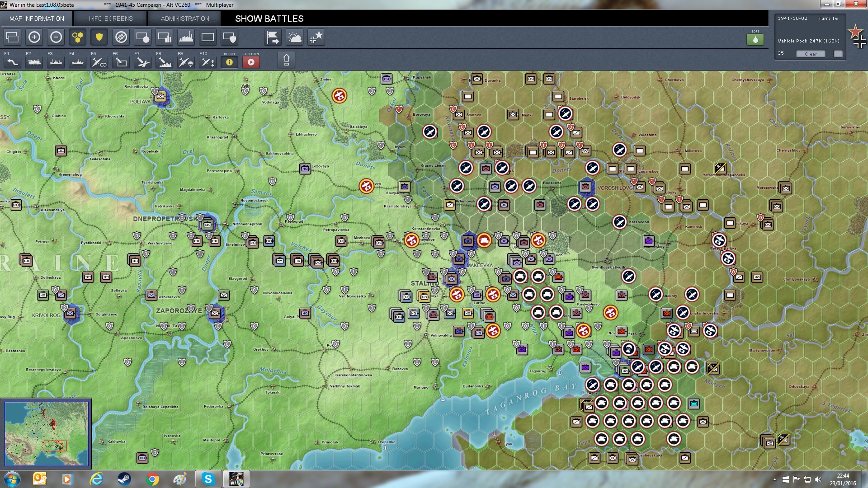Viewport: 868px width, 488px height.
Task: Click the green SOFT factors drop button
Action: point(755,39)
